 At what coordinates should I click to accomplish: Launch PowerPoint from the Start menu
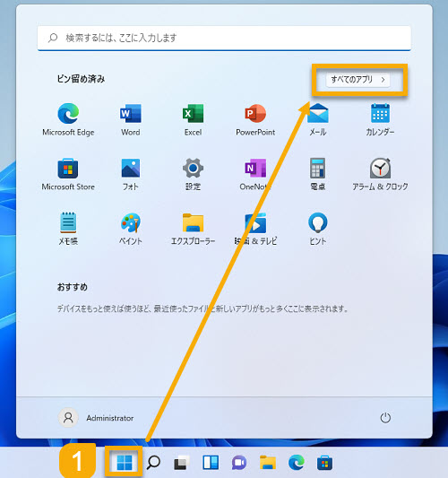click(x=255, y=119)
